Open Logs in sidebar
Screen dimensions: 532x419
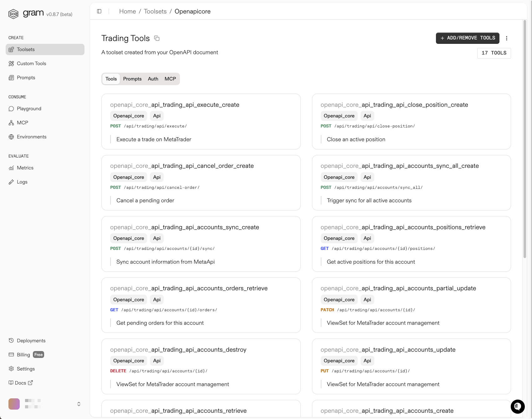(x=22, y=182)
